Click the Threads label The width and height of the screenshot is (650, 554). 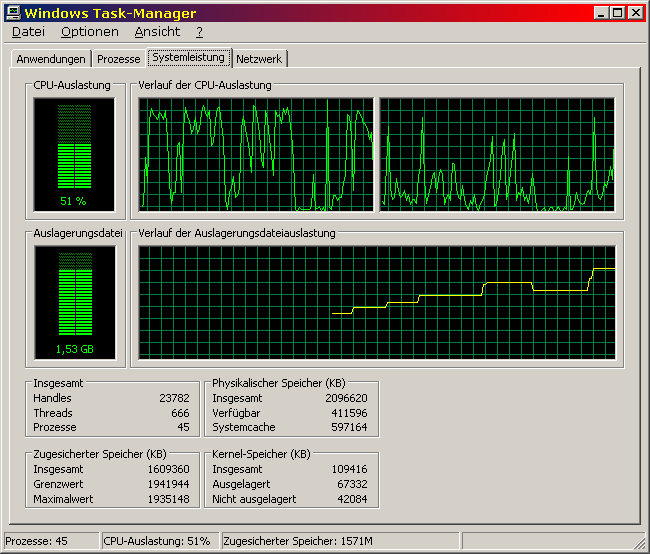tap(53, 413)
